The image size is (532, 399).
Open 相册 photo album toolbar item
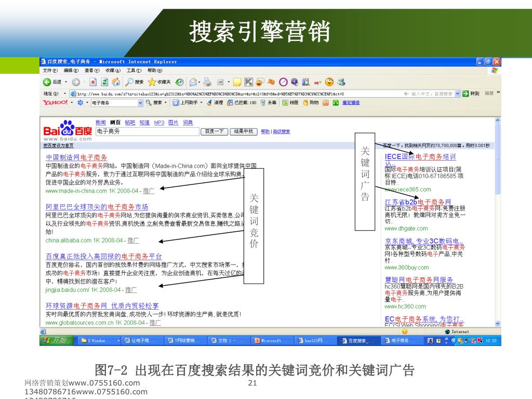pyautogui.click(x=291, y=102)
